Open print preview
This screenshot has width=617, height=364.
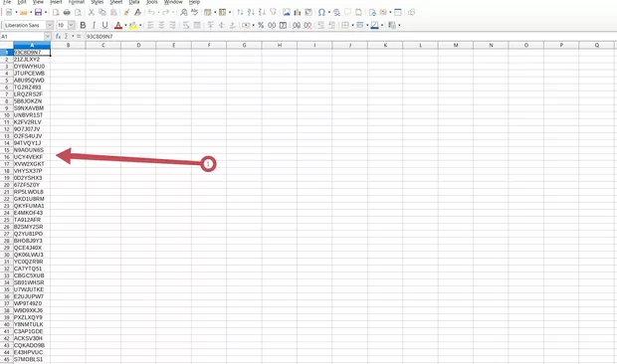(78, 13)
